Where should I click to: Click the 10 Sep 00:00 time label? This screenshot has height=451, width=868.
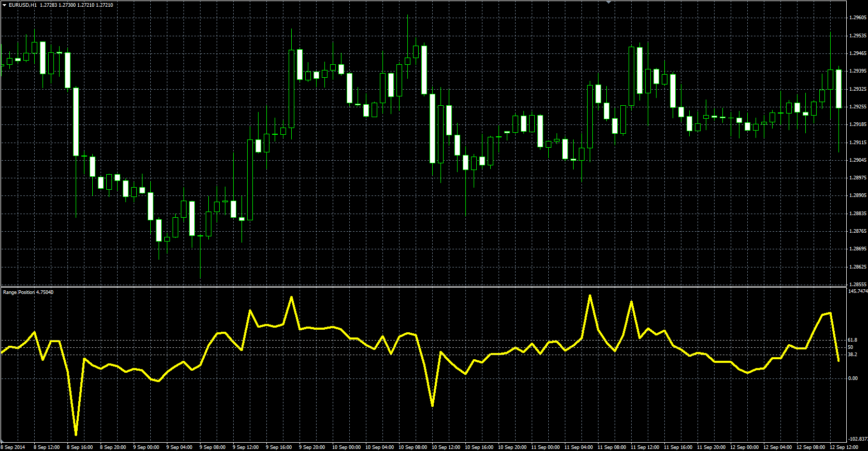pyautogui.click(x=346, y=447)
